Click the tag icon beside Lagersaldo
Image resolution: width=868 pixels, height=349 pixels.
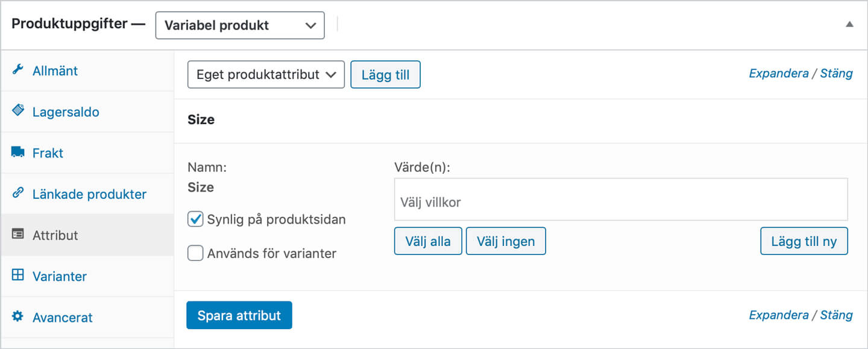tap(17, 112)
